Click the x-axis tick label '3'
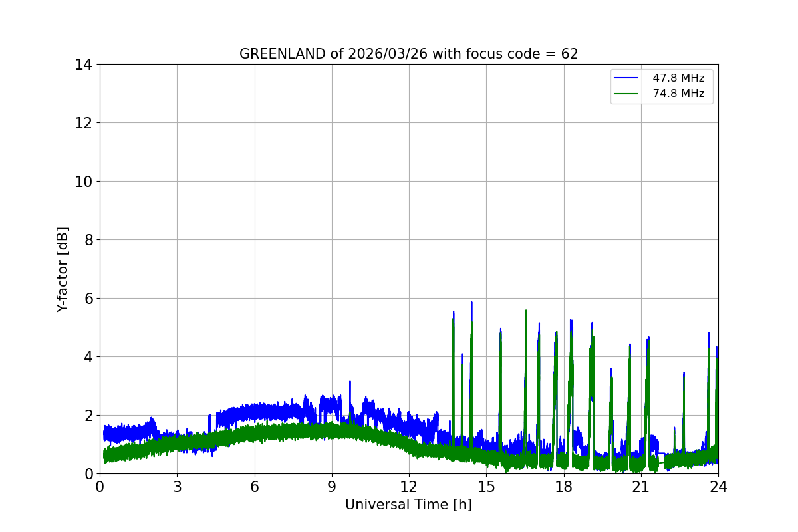Viewport: 798px width, 532px height. pos(177,487)
